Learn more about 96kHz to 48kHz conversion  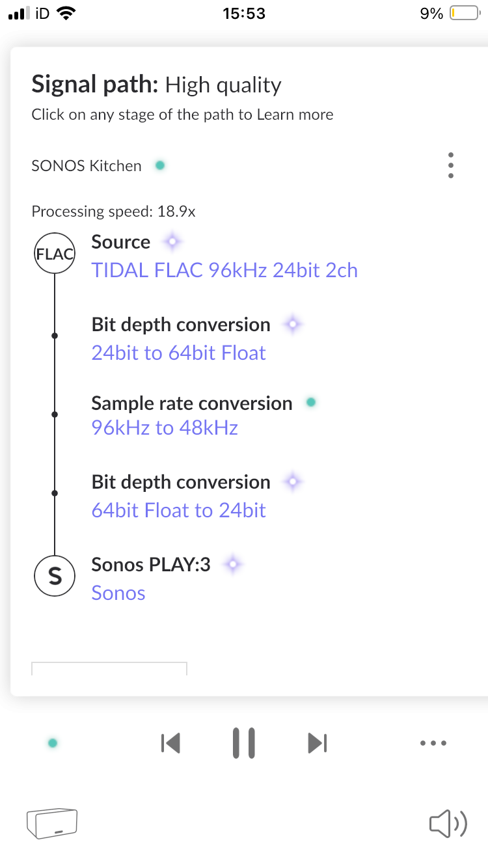(165, 427)
